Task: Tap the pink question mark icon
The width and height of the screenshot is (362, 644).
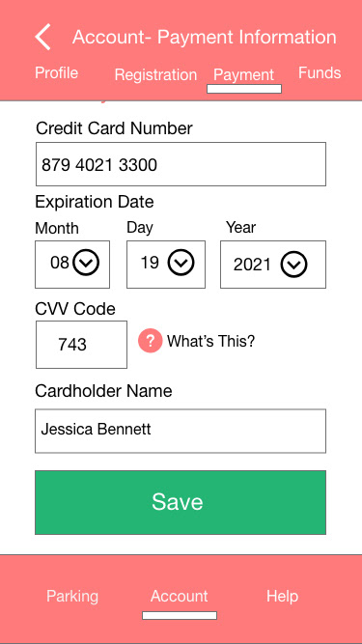Action: click(x=151, y=341)
